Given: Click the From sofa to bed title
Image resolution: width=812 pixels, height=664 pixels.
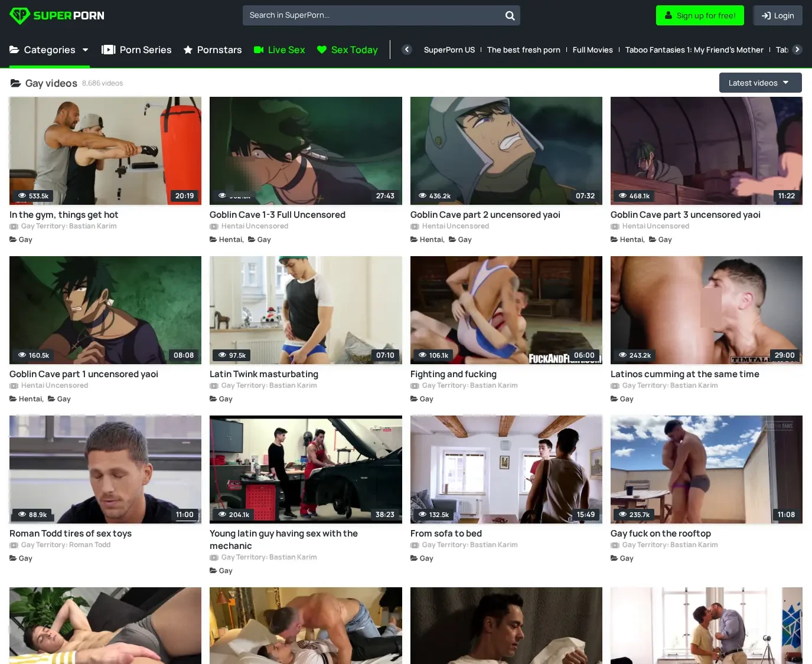Looking at the screenshot, I should (446, 534).
